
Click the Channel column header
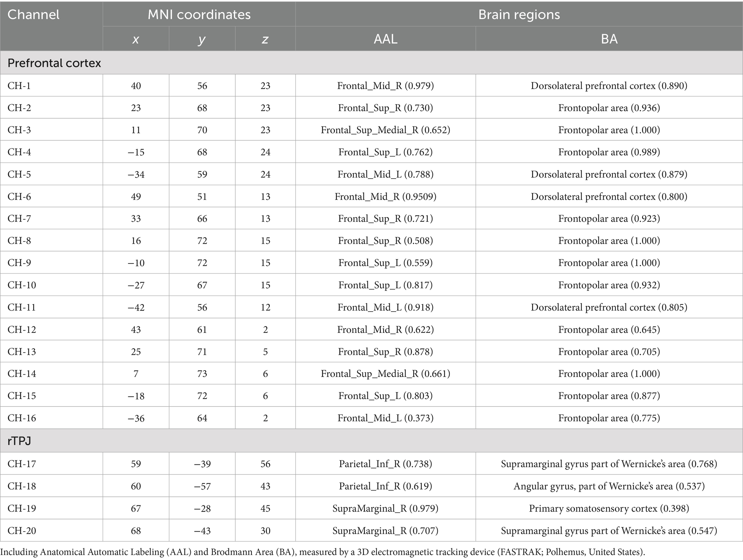pyautogui.click(x=33, y=15)
